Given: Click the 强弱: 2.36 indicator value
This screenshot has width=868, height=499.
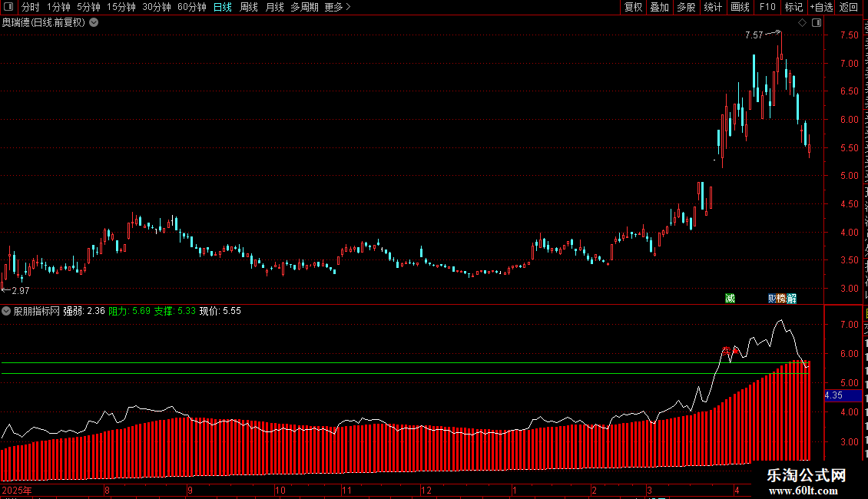Looking at the screenshot, I should (x=84, y=311).
